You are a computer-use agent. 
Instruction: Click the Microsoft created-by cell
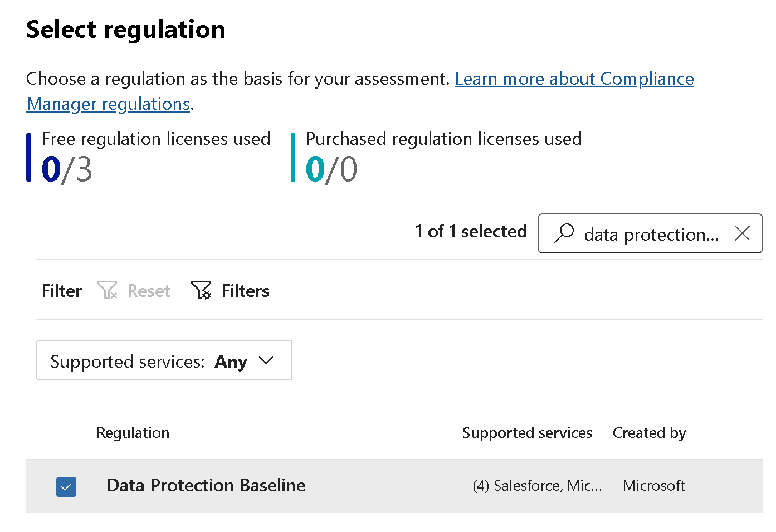(x=653, y=486)
